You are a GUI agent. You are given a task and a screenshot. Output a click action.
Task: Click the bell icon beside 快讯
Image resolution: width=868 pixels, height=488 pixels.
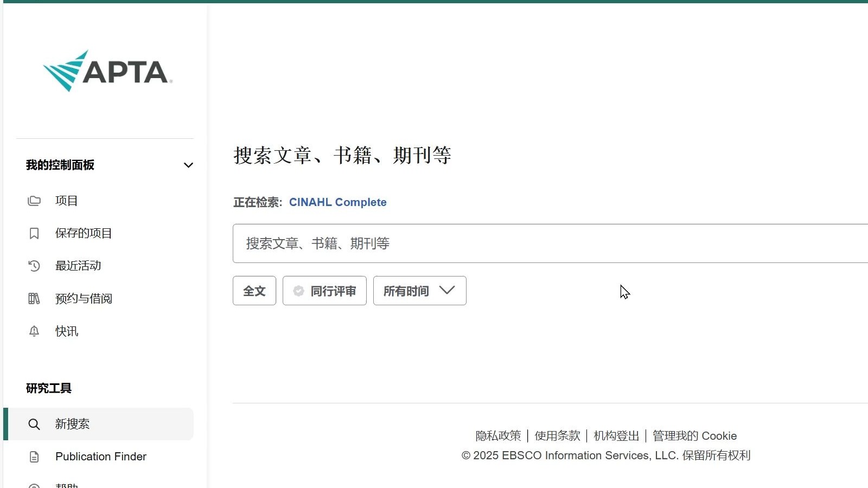point(34,331)
